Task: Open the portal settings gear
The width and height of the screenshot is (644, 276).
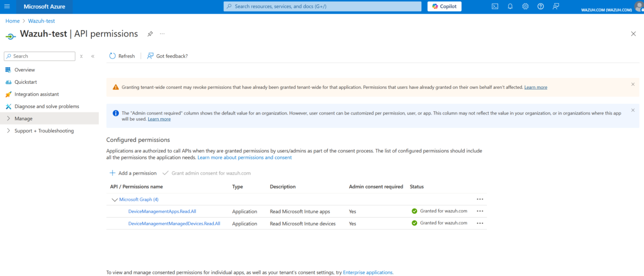Action: point(525,6)
